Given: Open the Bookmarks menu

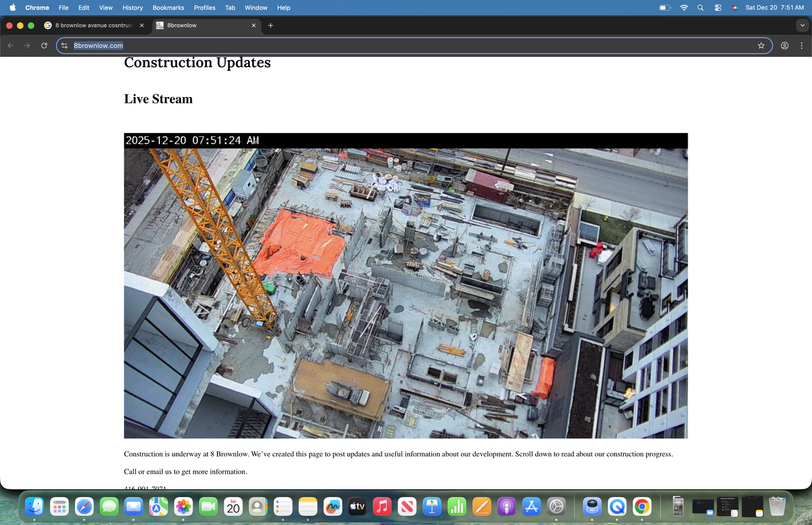Looking at the screenshot, I should tap(167, 8).
